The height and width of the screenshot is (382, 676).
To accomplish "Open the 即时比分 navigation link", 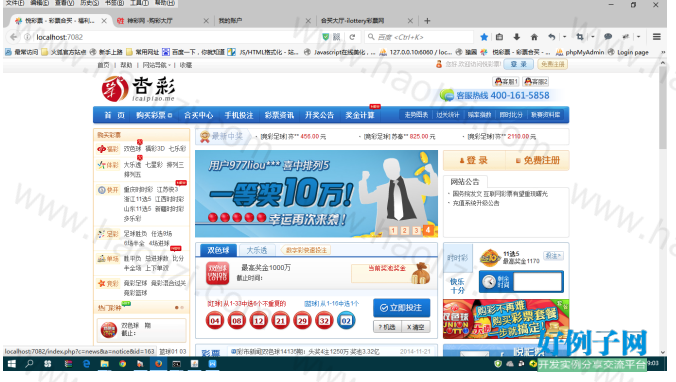I will click(511, 115).
